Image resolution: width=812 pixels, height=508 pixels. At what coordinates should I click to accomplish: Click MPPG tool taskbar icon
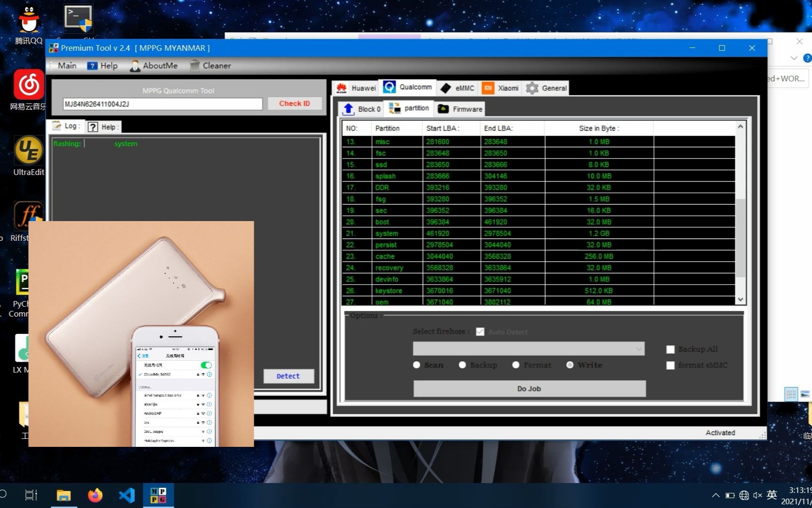point(158,495)
